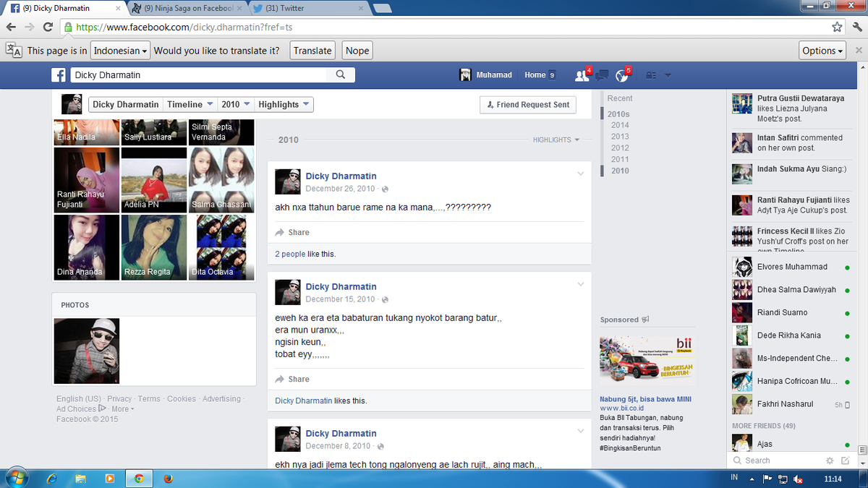
Task: Open Timeline dropdown in profile bar
Action: click(190, 104)
